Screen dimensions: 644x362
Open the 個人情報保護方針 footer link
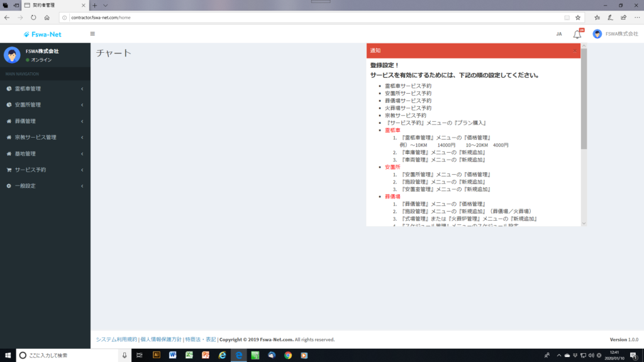click(x=161, y=339)
